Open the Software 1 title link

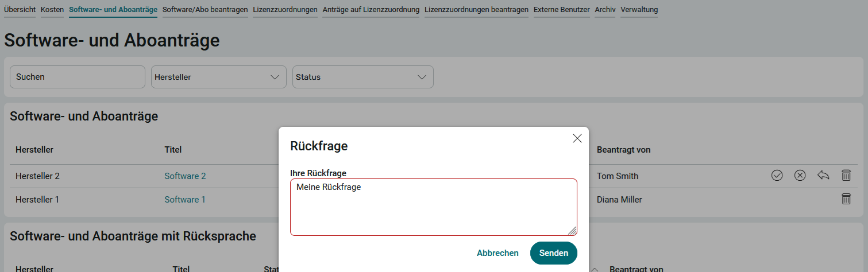pos(185,200)
